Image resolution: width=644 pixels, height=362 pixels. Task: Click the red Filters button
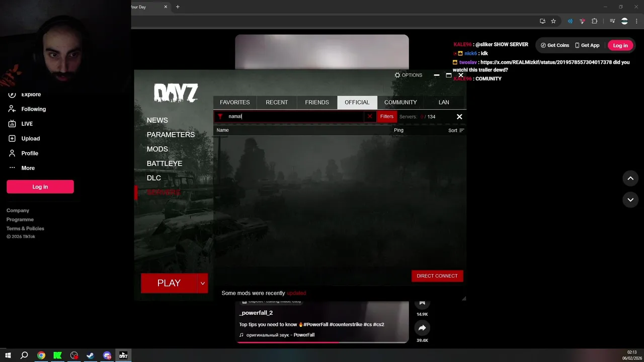point(387,117)
